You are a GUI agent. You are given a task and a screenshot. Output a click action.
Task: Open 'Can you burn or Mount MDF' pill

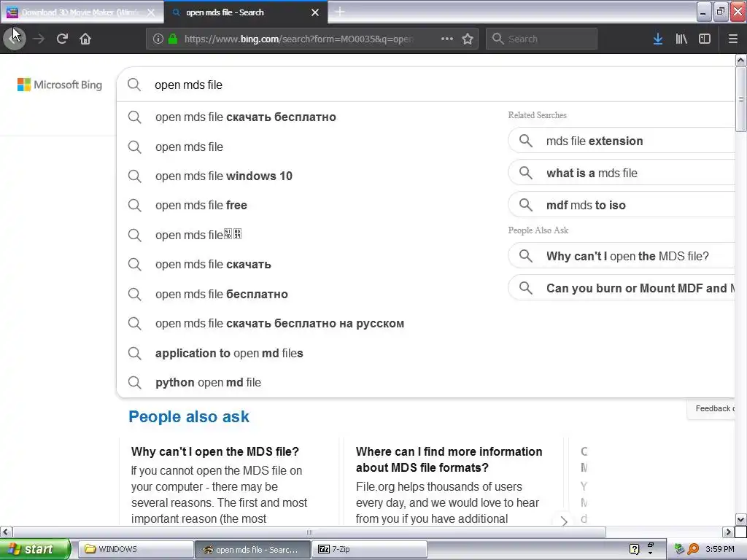tap(622, 288)
